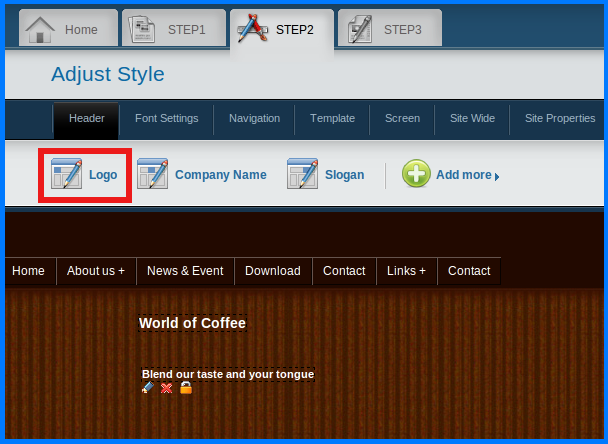This screenshot has height=444, width=608.
Task: Open the Font Settings tab
Action: (x=166, y=119)
